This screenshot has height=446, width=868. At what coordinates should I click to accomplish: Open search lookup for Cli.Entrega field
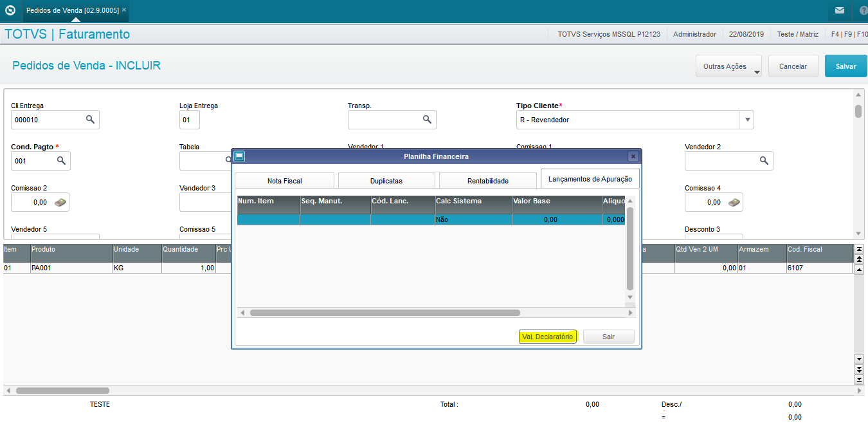(x=90, y=120)
